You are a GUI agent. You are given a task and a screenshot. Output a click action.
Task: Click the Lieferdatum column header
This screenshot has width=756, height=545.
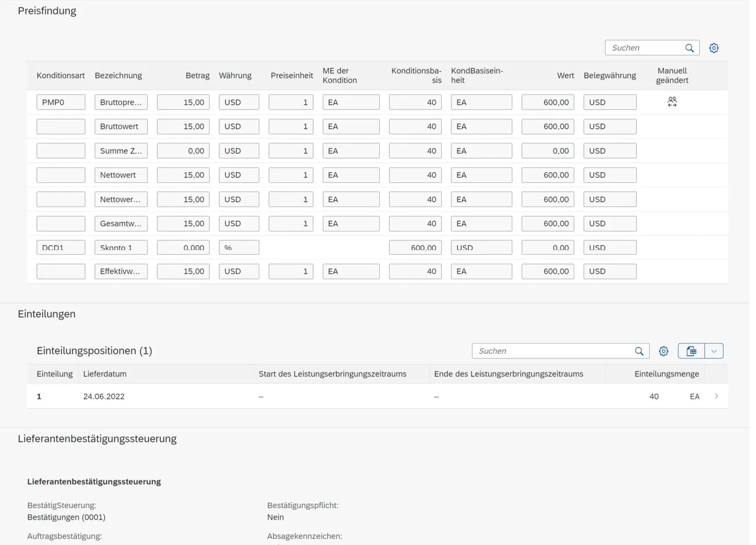point(105,374)
